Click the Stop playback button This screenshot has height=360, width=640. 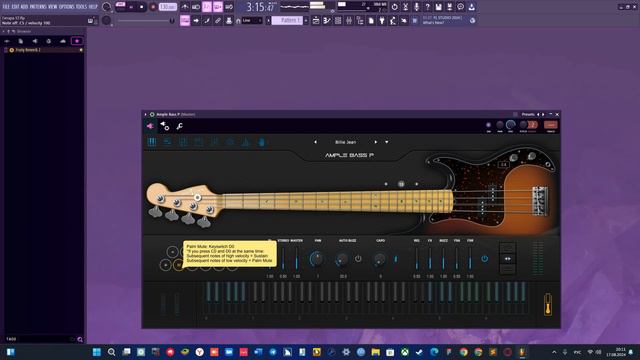pos(142,7)
